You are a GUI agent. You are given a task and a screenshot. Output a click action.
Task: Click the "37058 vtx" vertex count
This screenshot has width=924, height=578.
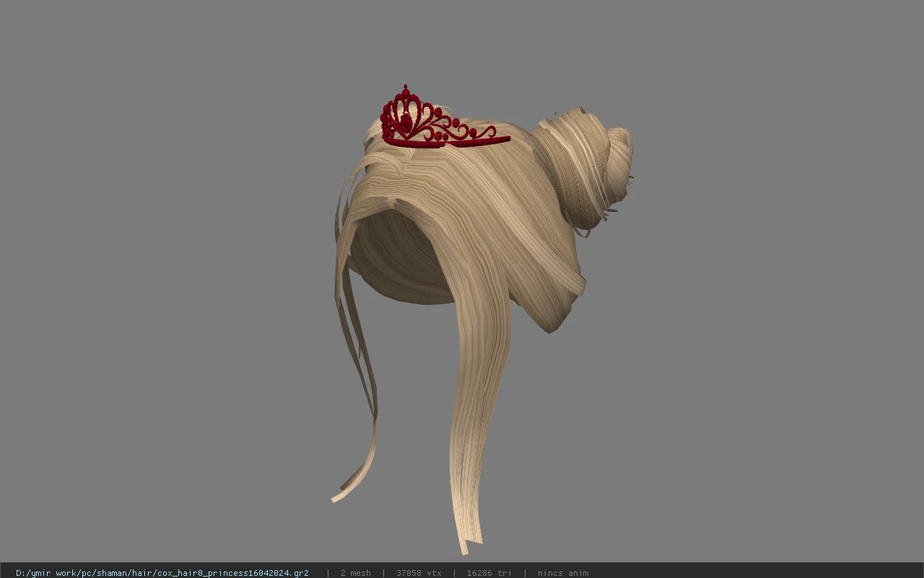point(419,573)
